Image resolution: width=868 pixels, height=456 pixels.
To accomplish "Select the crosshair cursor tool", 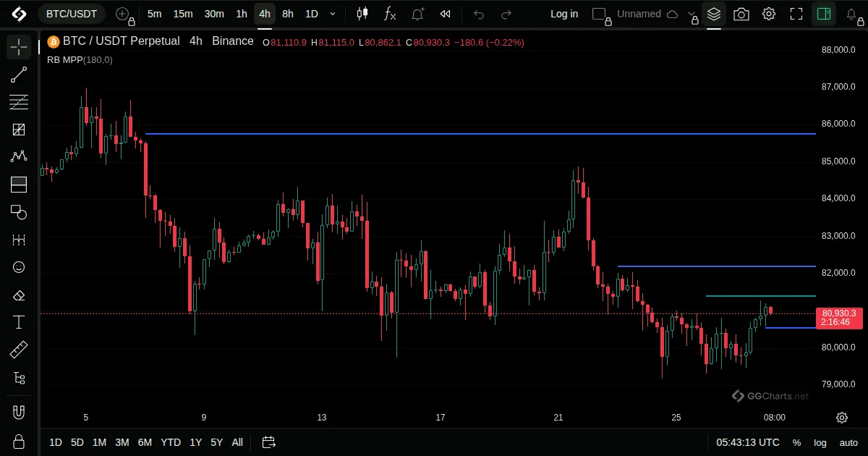I will (19, 47).
